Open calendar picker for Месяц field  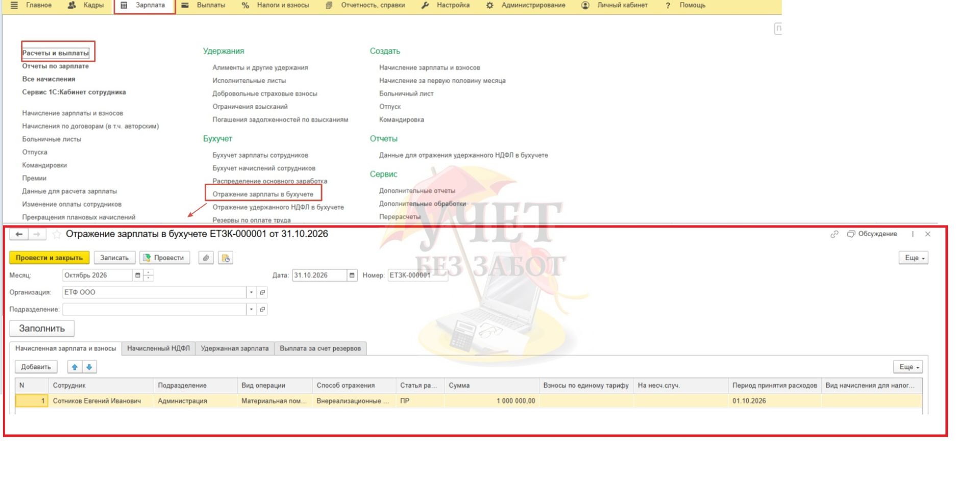137,275
